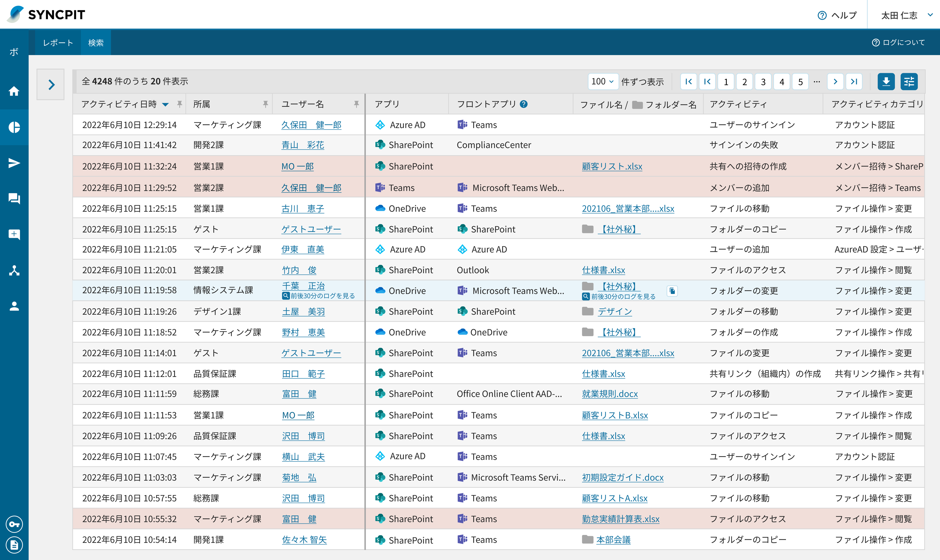The height and width of the screenshot is (560, 940).
Task: Toggle pin on アクティビティ日時 column
Action: pos(180,104)
